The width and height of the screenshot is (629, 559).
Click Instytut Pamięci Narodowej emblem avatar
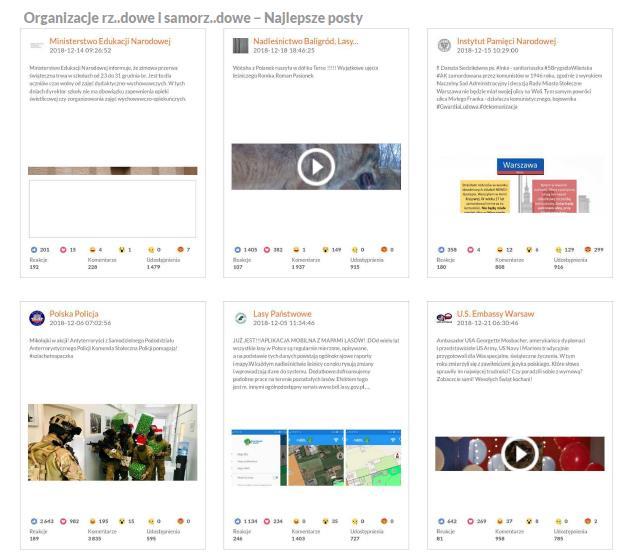point(444,45)
